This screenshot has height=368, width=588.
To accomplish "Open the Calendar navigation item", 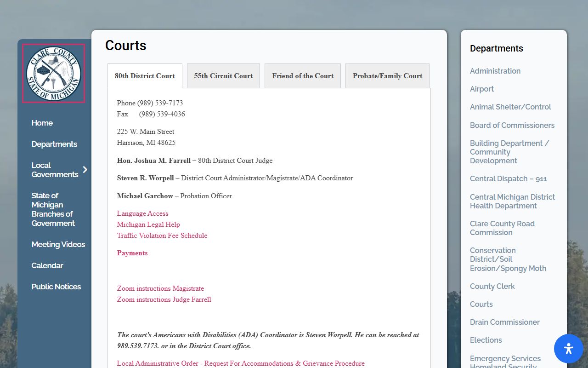I will point(47,265).
